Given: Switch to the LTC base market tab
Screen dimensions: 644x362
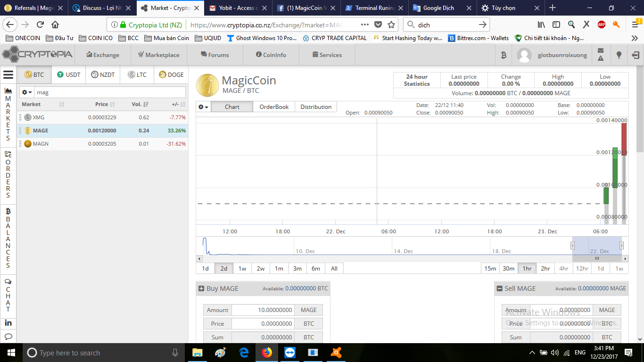Looking at the screenshot, I should click(x=137, y=74).
